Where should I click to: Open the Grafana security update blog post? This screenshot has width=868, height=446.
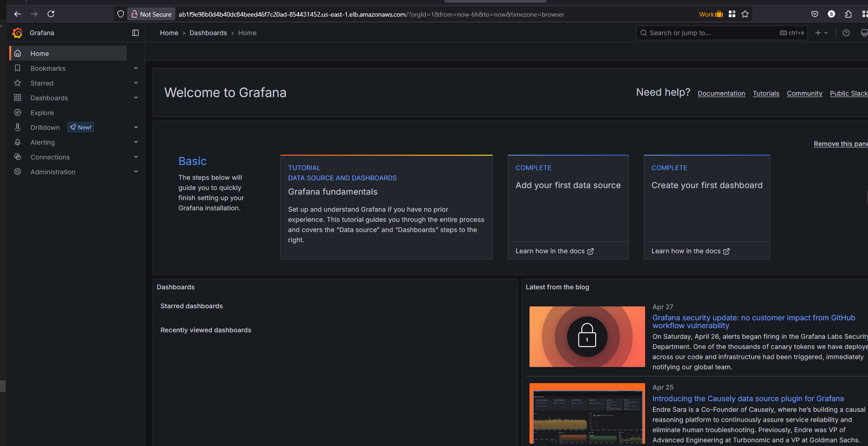pos(754,322)
